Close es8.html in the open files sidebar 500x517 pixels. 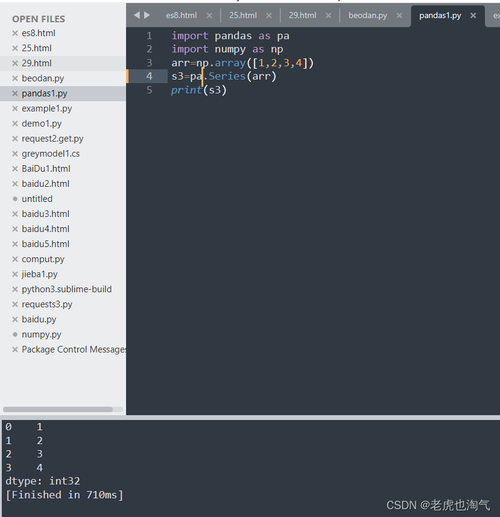click(x=15, y=33)
